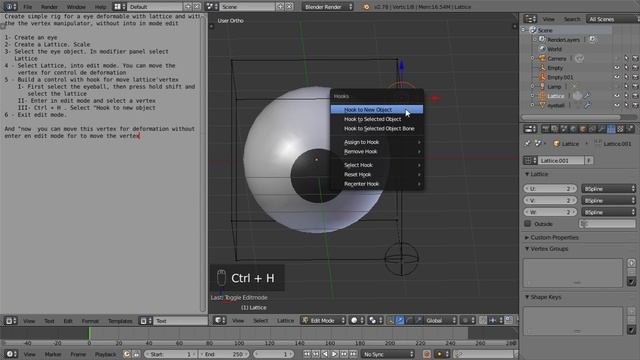Open the Remove Hook submenu
The height and width of the screenshot is (360, 640).
(x=377, y=151)
